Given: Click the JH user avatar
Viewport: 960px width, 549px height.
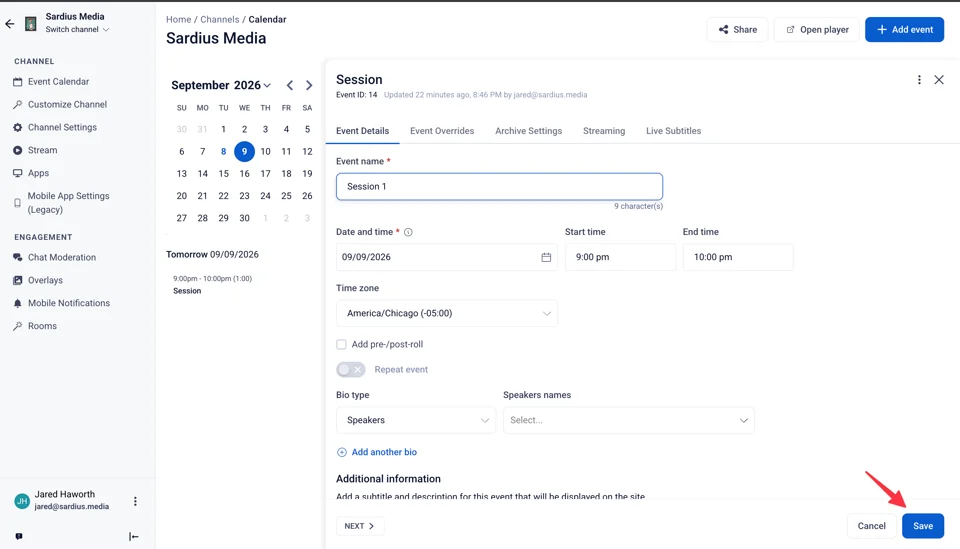Looking at the screenshot, I should click(x=22, y=501).
